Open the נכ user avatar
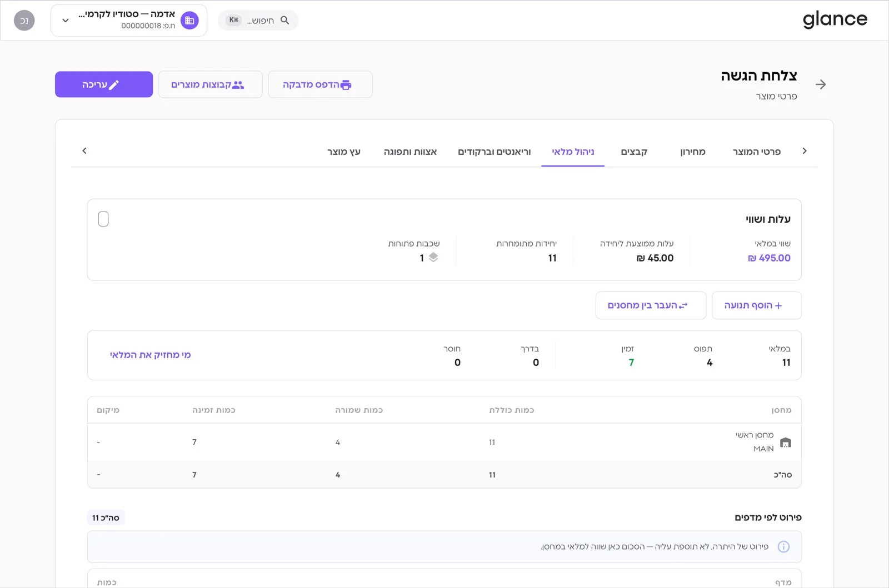Image resolution: width=889 pixels, height=588 pixels. (x=24, y=21)
